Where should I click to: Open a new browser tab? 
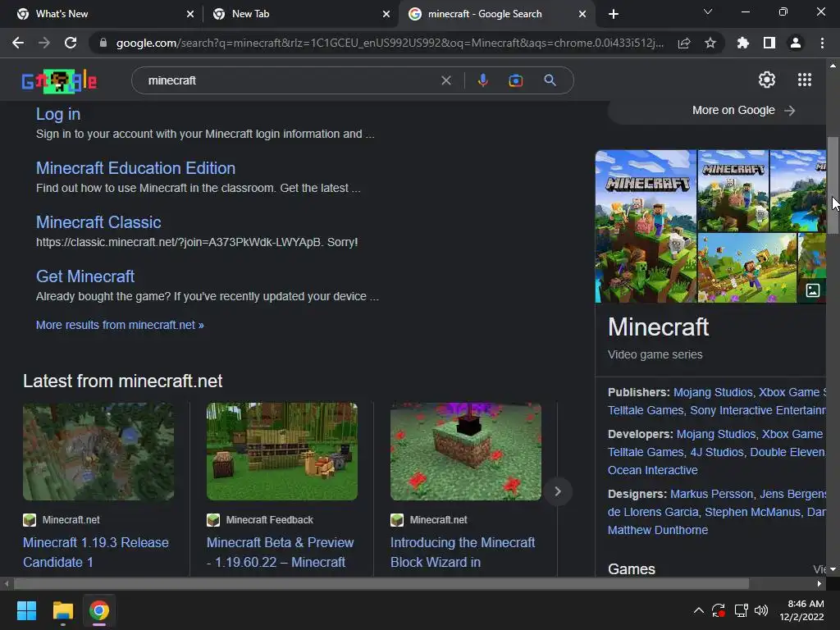614,14
